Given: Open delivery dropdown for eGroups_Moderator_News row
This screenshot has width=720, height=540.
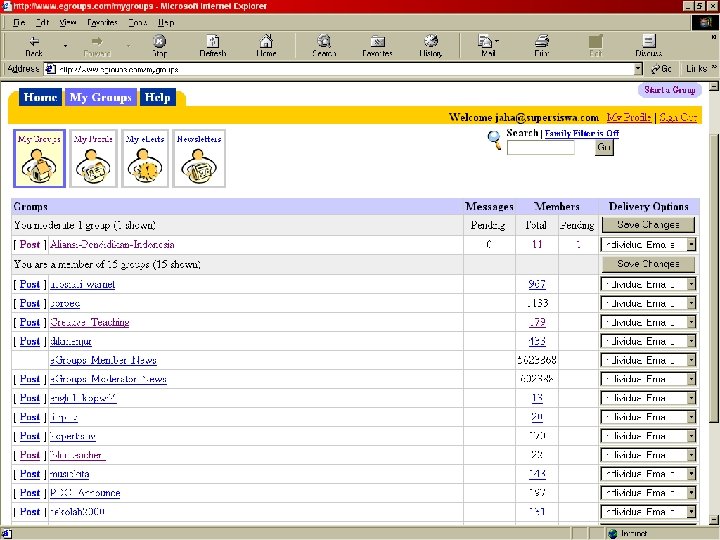Looking at the screenshot, I should point(691,379).
